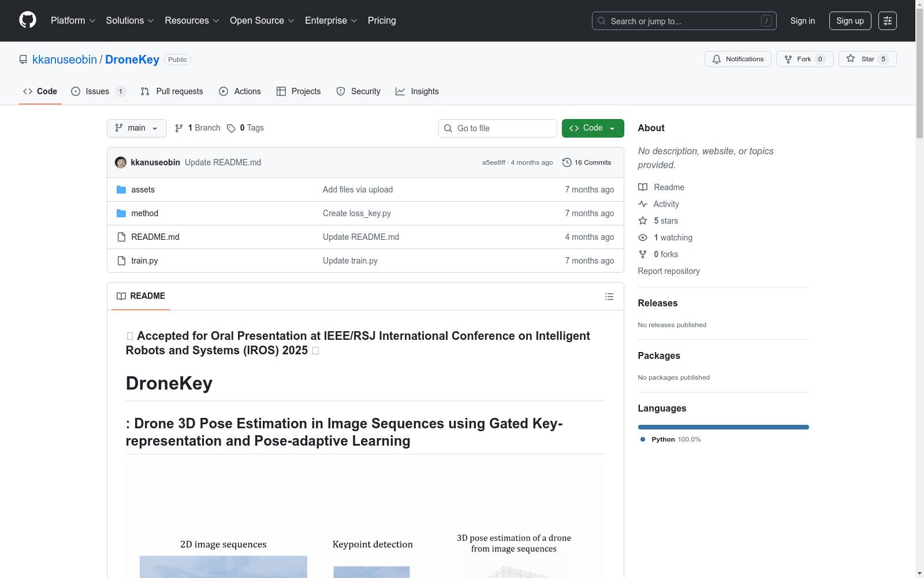Focus the Go to file input
This screenshot has height=578, width=924.
point(498,128)
